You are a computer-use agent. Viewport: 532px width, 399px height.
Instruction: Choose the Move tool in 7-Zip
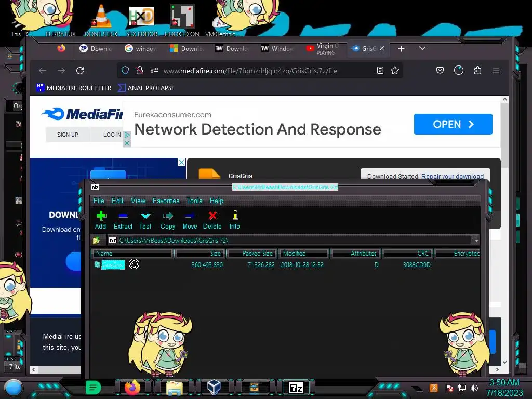coord(190,220)
